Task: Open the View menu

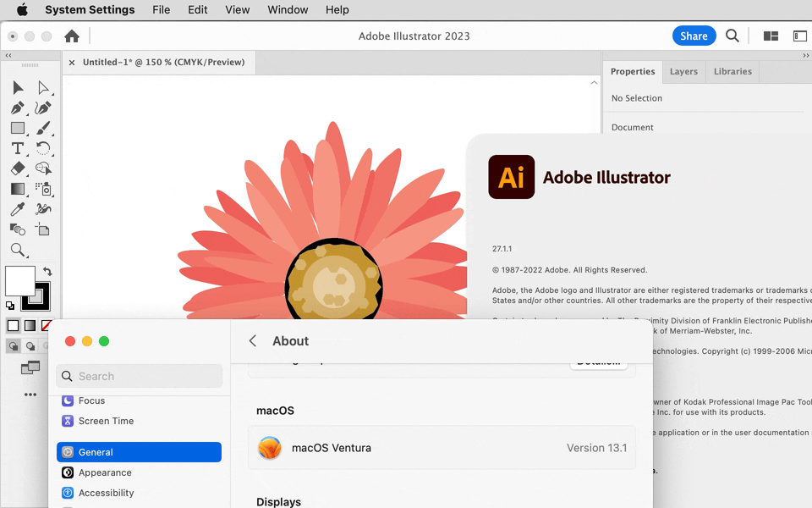Action: 237,10
